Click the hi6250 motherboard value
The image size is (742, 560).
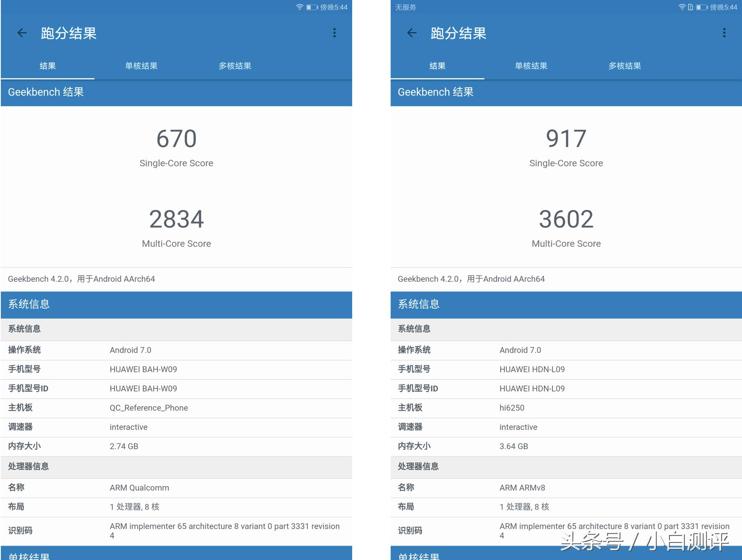tap(512, 408)
